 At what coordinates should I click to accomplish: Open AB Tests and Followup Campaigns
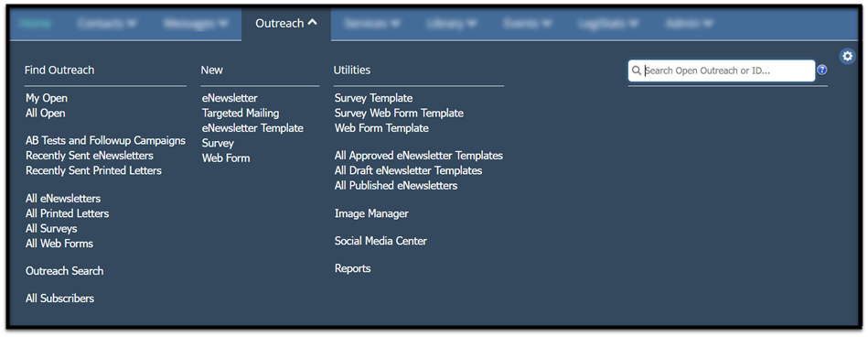click(x=106, y=141)
